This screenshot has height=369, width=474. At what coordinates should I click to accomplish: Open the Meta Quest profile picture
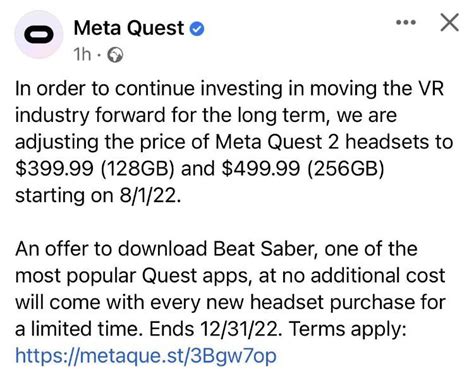click(39, 35)
